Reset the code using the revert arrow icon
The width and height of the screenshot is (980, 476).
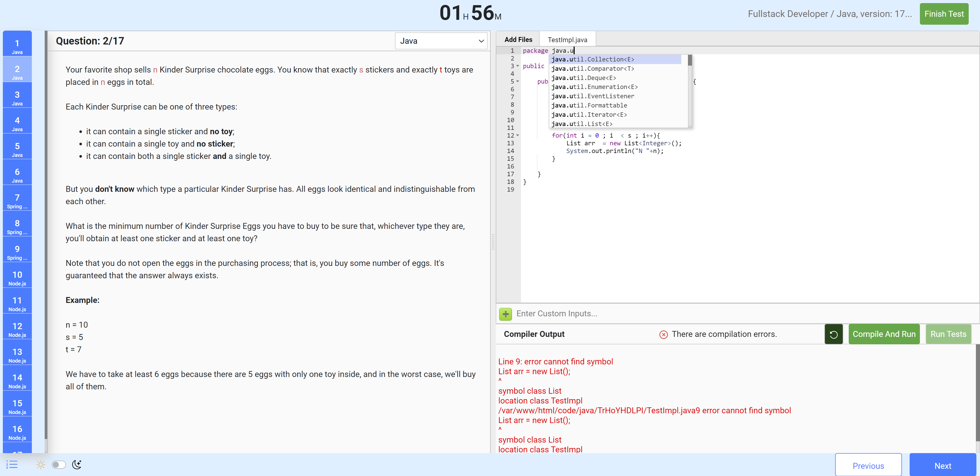(834, 334)
